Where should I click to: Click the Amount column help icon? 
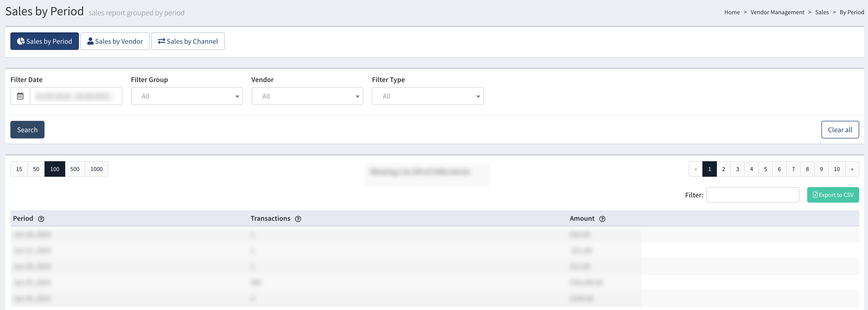click(602, 219)
